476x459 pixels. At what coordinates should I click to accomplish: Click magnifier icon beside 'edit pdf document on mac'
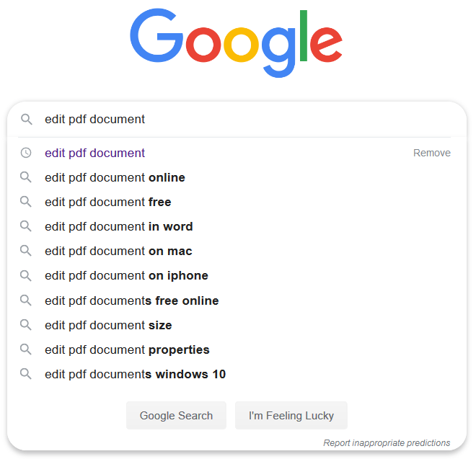pyautogui.click(x=26, y=251)
